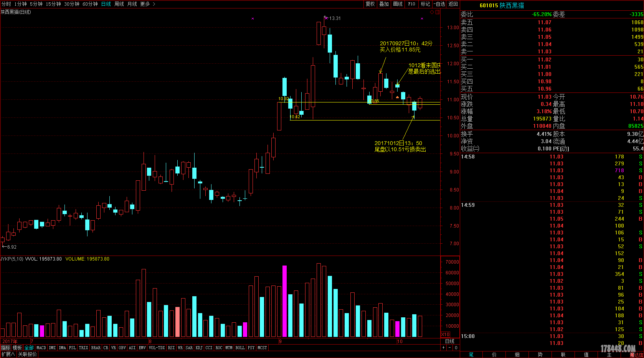The height and width of the screenshot is (358, 644).
Task: Switch to the 15分钟 chart
Action: click(53, 4)
